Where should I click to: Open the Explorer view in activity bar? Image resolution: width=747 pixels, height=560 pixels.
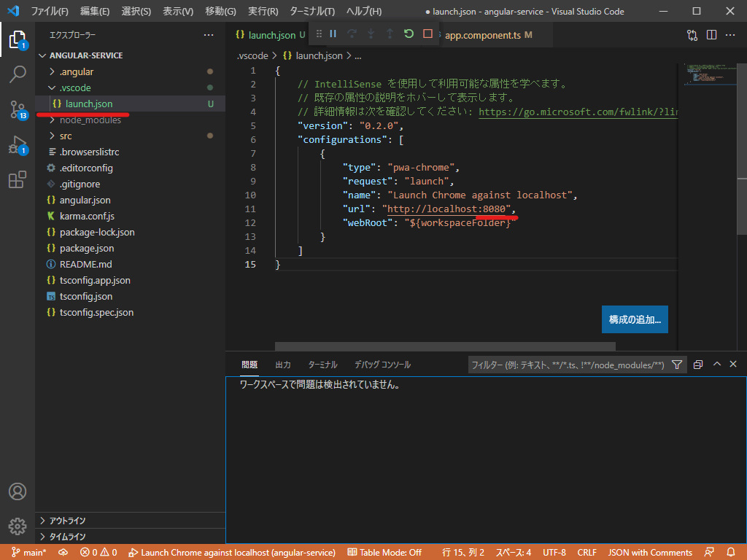point(18,39)
